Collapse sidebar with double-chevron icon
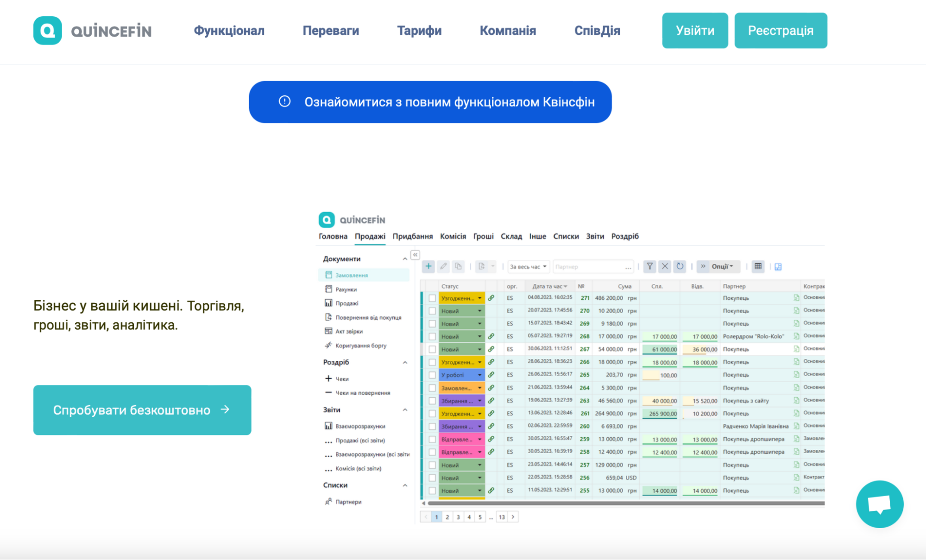The height and width of the screenshot is (560, 926). click(415, 255)
